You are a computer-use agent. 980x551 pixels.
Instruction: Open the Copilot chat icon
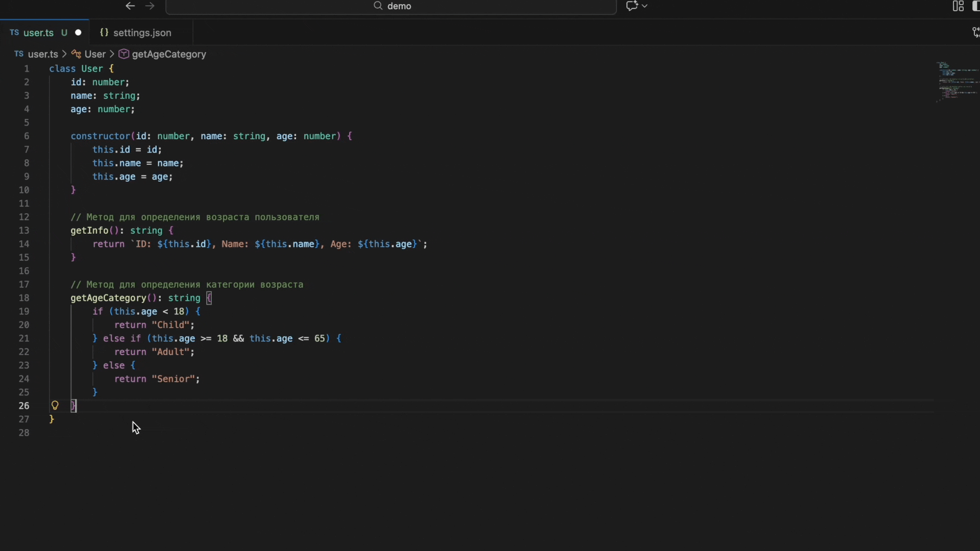(x=632, y=6)
